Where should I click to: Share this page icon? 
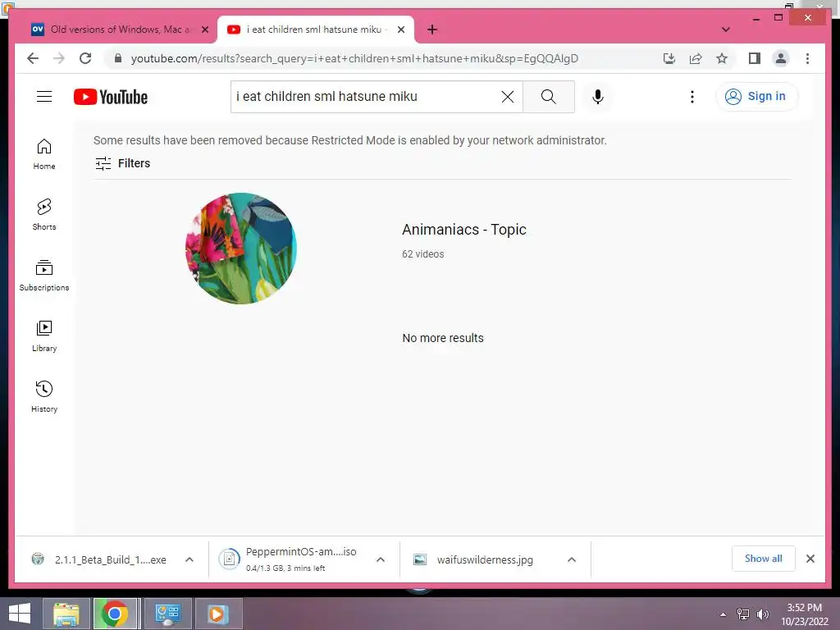click(696, 58)
